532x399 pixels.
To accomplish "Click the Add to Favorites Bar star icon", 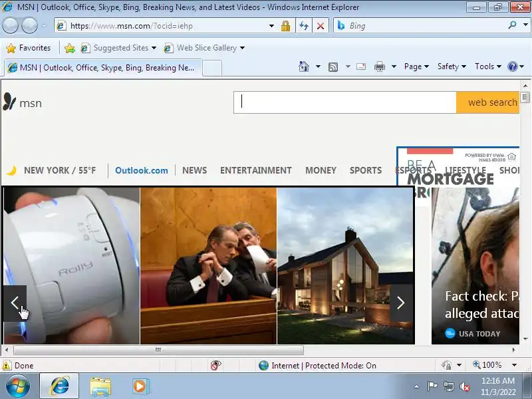I will point(70,48).
